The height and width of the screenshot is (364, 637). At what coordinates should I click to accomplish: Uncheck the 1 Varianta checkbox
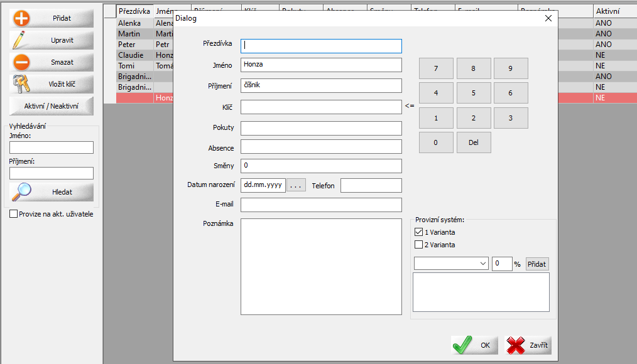coord(419,232)
